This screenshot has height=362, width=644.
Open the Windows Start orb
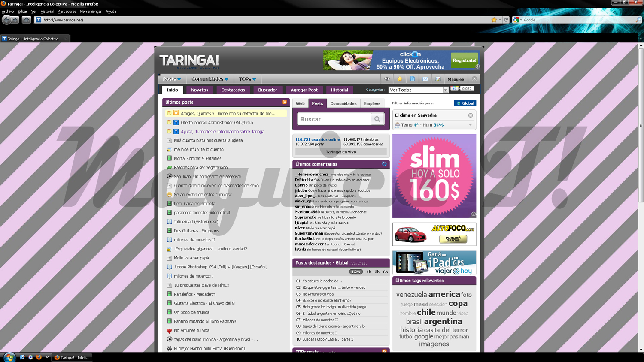(9, 357)
